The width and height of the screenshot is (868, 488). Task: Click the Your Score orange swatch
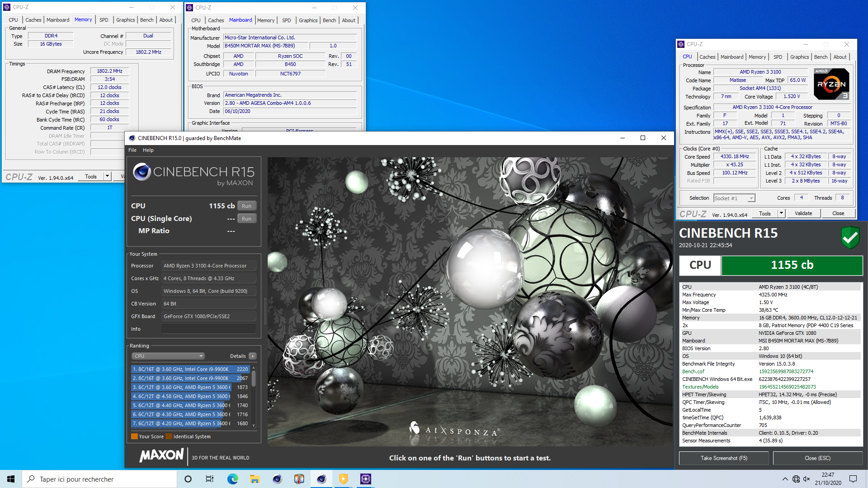pyautogui.click(x=134, y=436)
